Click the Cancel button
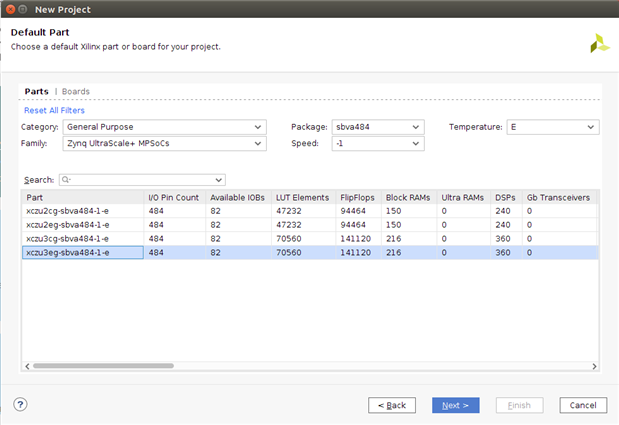The height and width of the screenshot is (425, 619). [583, 405]
